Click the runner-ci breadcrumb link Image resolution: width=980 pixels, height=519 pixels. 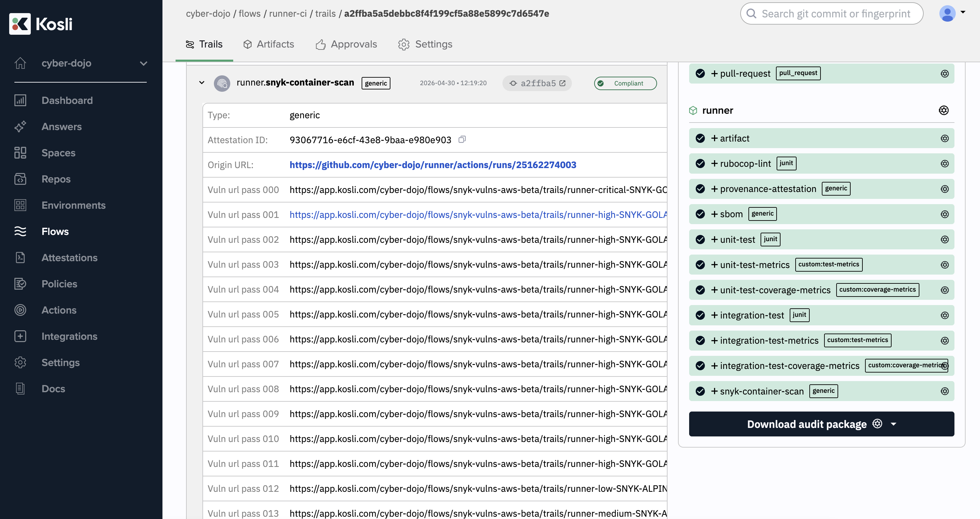(288, 14)
